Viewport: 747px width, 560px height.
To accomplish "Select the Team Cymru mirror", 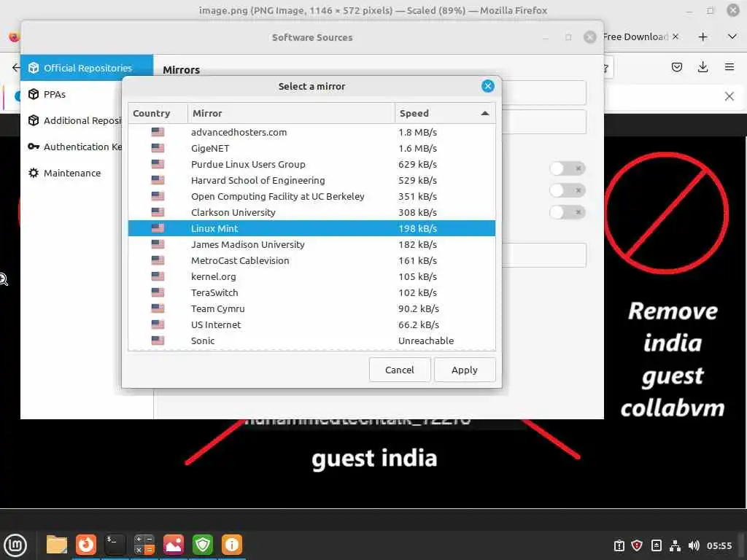I will pyautogui.click(x=311, y=308).
